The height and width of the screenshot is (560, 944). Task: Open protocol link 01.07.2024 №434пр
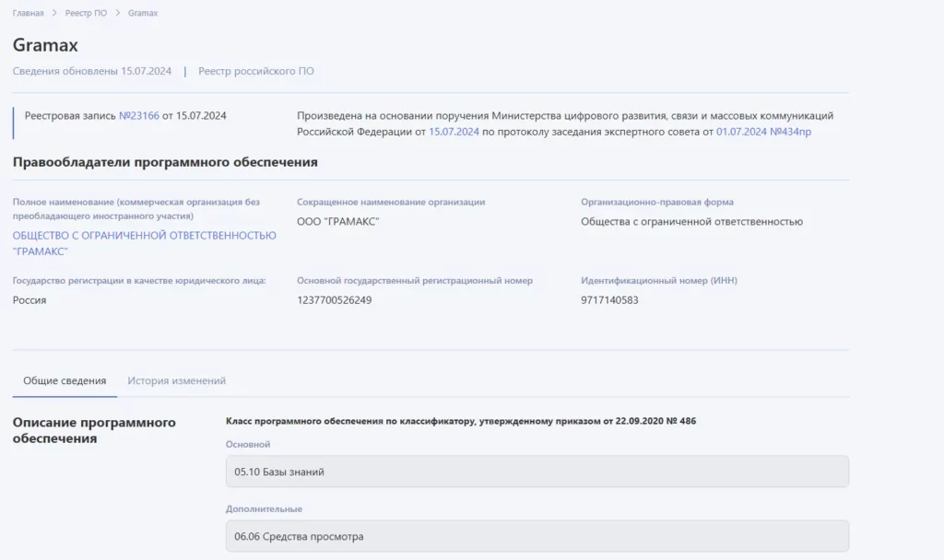(x=763, y=132)
